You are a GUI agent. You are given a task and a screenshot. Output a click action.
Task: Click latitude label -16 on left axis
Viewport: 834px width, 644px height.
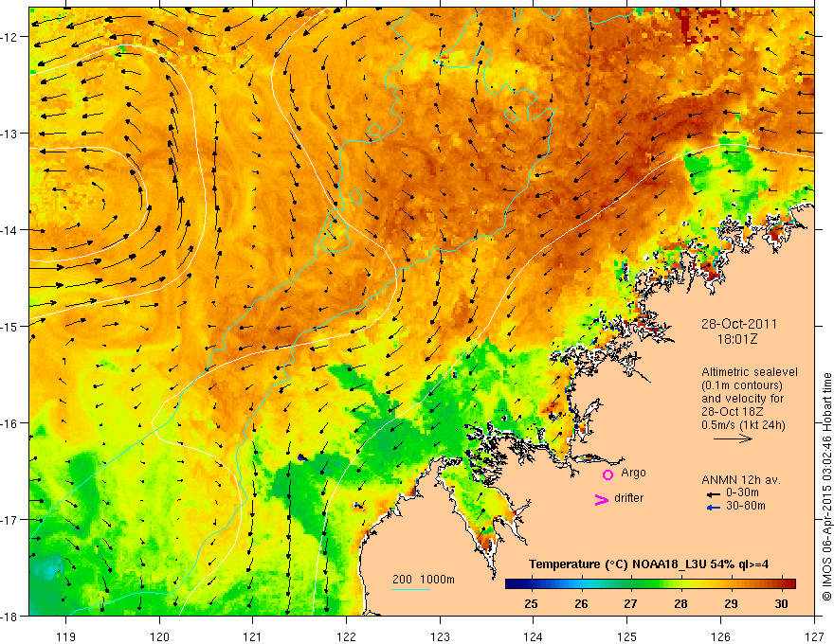click(x=9, y=423)
